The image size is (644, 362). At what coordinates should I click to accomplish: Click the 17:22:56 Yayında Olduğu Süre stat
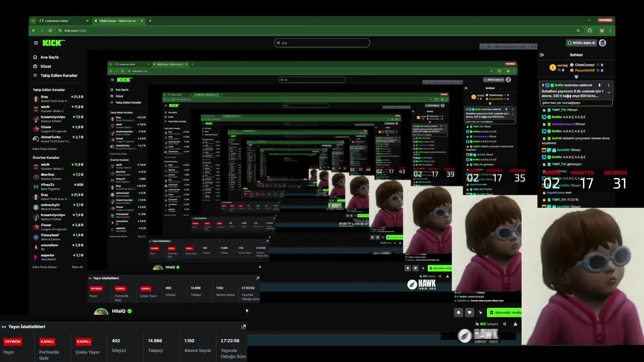233,348
